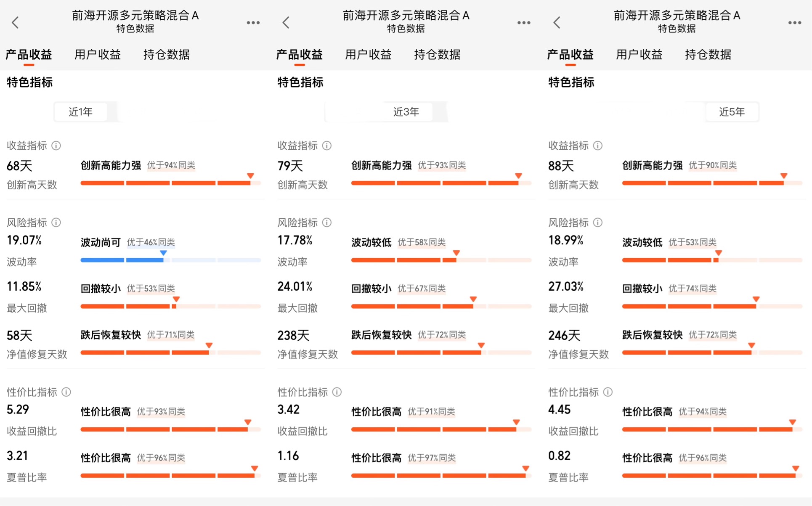This screenshot has height=506, width=812.
Task: Tap info icon beside 性价比指标 in the right panel
Action: 608,392
